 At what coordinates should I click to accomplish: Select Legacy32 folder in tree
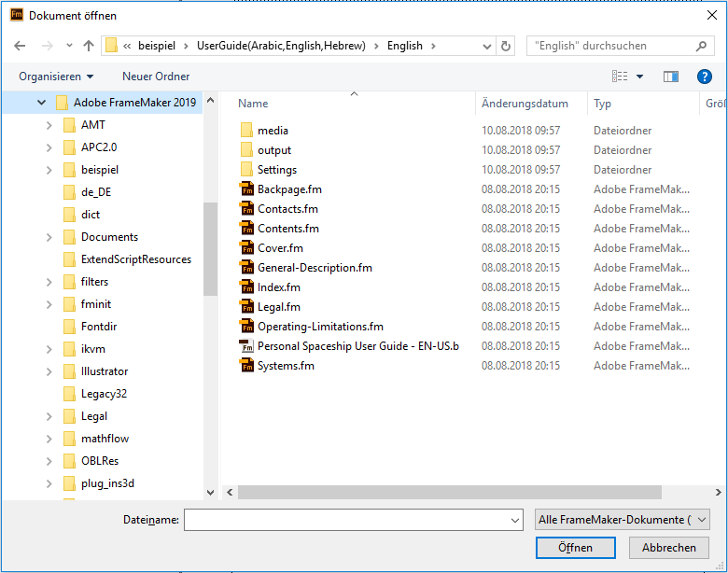tap(104, 394)
